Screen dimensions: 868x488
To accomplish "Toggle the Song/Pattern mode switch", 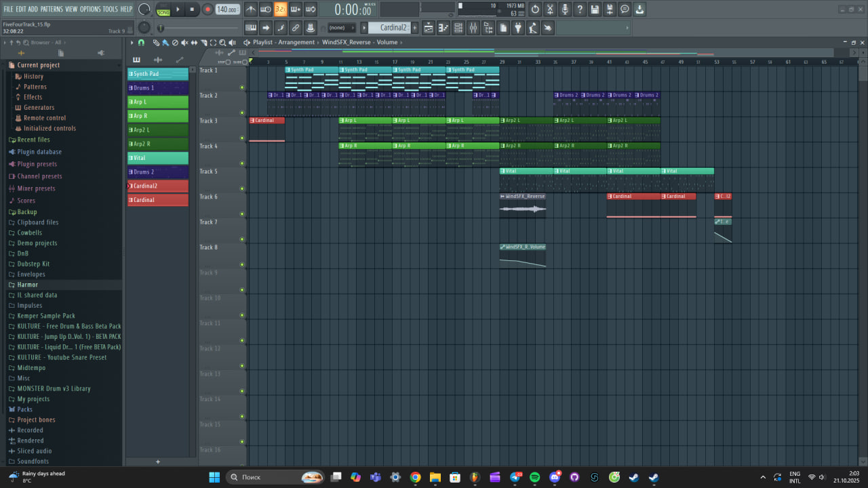I will [163, 9].
